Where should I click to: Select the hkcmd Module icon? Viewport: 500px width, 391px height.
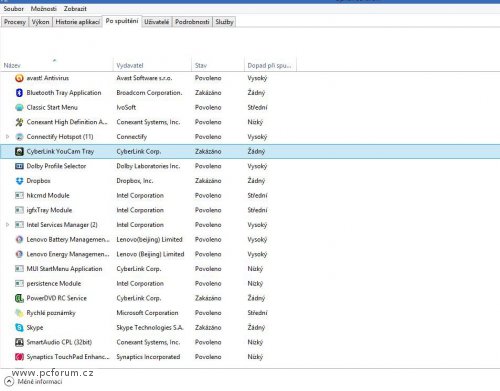point(19,196)
